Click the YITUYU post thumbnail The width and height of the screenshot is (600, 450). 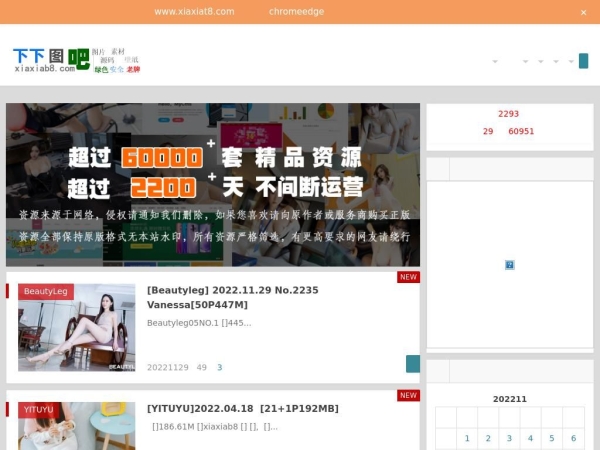pyautogui.click(x=77, y=426)
